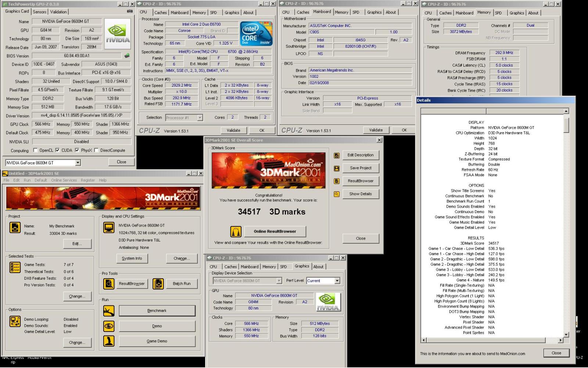Click the Project benchmark icon
The image size is (588, 368).
[15, 227]
